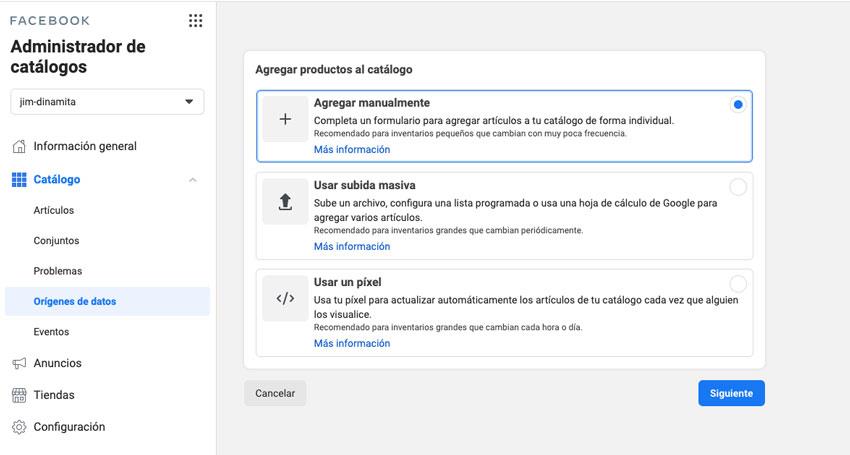Open the Facebook apps grid menu icon
Image resolution: width=850 pixels, height=455 pixels.
pyautogui.click(x=195, y=21)
